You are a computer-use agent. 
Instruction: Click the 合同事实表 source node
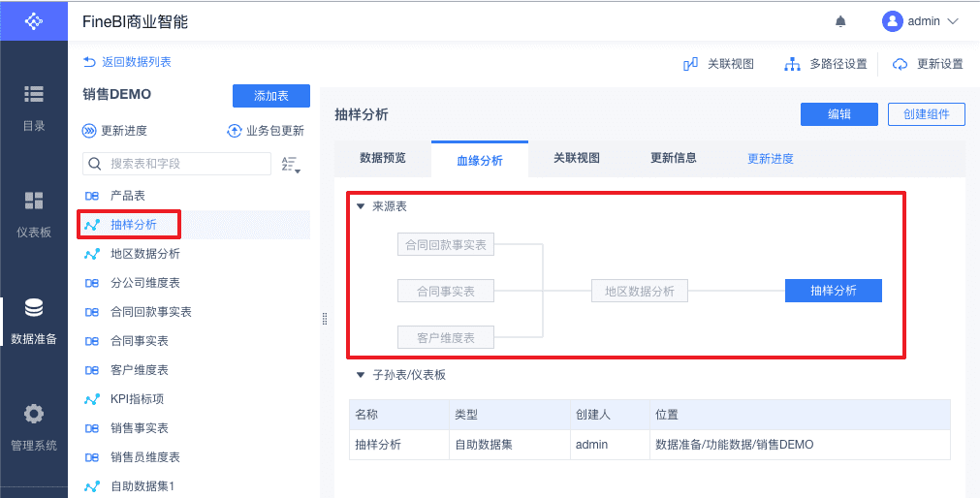point(446,291)
